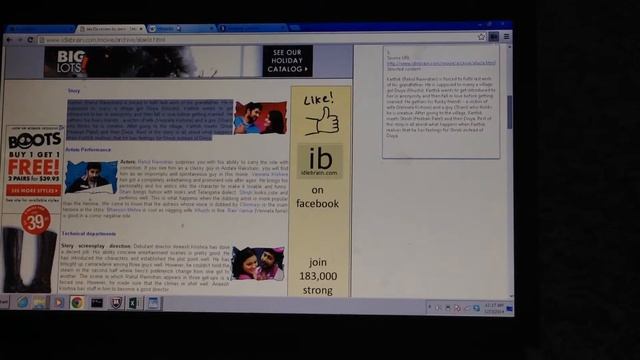Screen dimensions: 640x360
Task: Click the black boots product image
Action: 29,261
